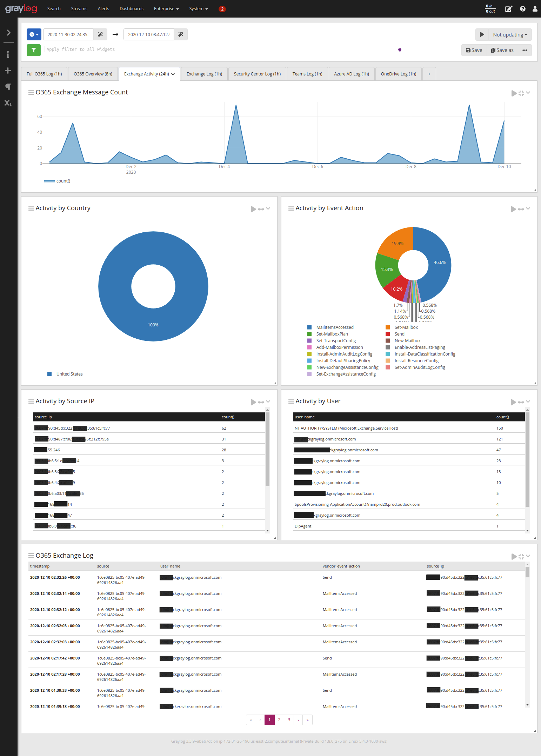
Task: Click the O365 Exchange Log scrollbar thumb
Action: [527, 572]
